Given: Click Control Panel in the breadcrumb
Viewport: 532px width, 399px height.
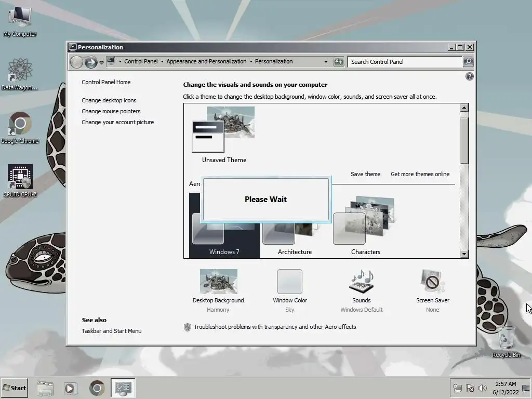Looking at the screenshot, I should 141,61.
